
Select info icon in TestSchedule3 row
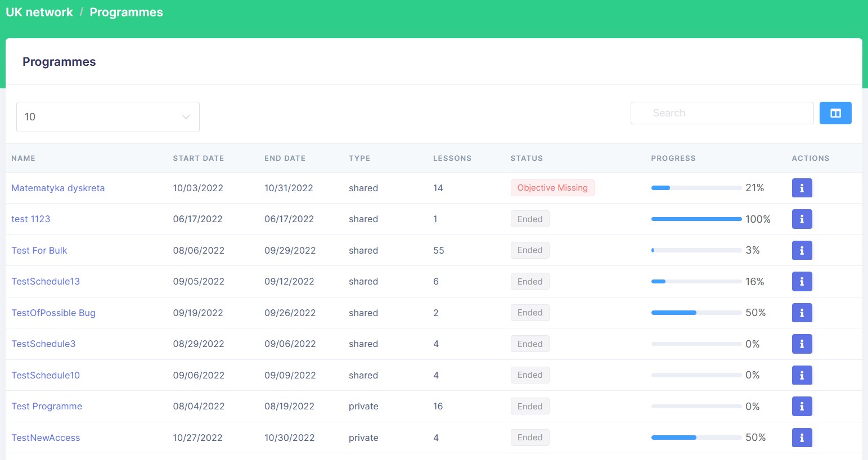[802, 344]
